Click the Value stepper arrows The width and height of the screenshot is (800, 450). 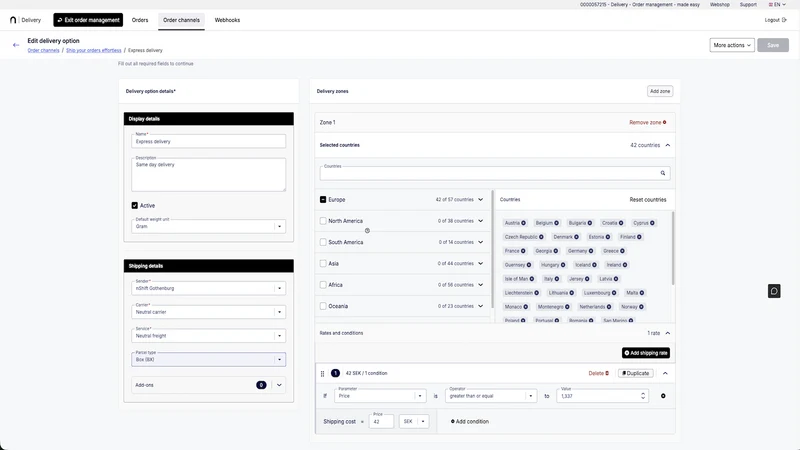coord(643,396)
